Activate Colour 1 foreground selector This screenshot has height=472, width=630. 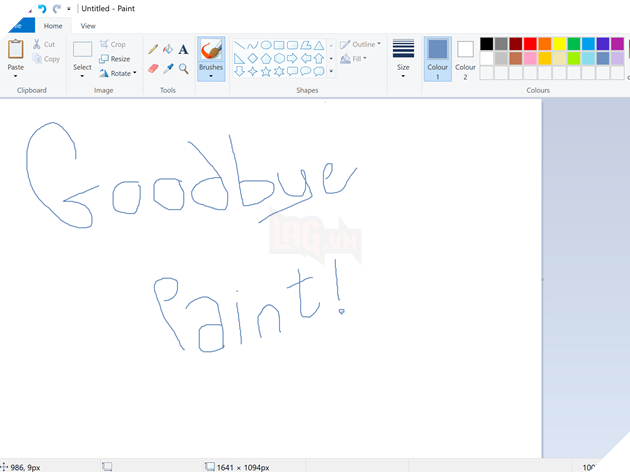point(438,59)
